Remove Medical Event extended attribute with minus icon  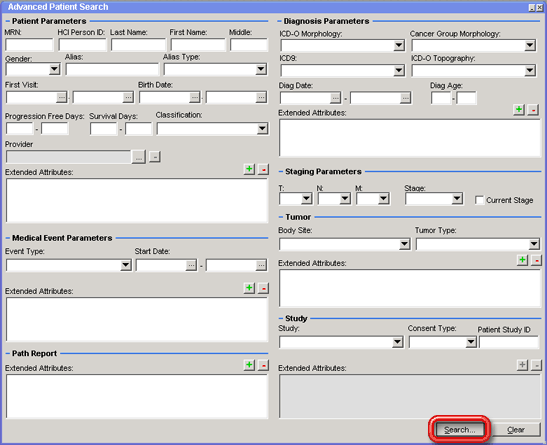(263, 288)
